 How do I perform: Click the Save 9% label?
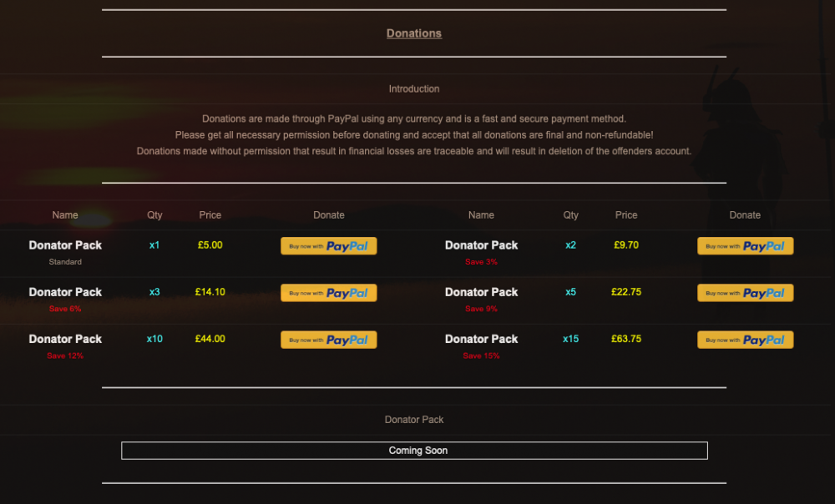481,309
